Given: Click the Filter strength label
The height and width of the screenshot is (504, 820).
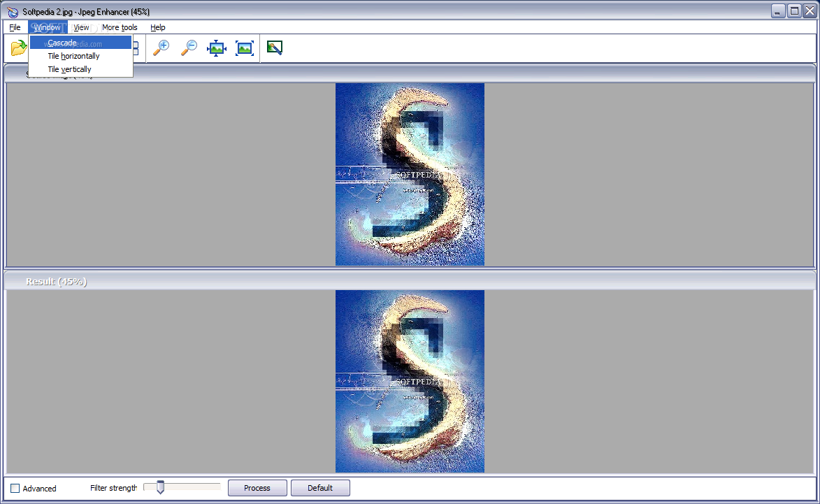Looking at the screenshot, I should (x=113, y=488).
